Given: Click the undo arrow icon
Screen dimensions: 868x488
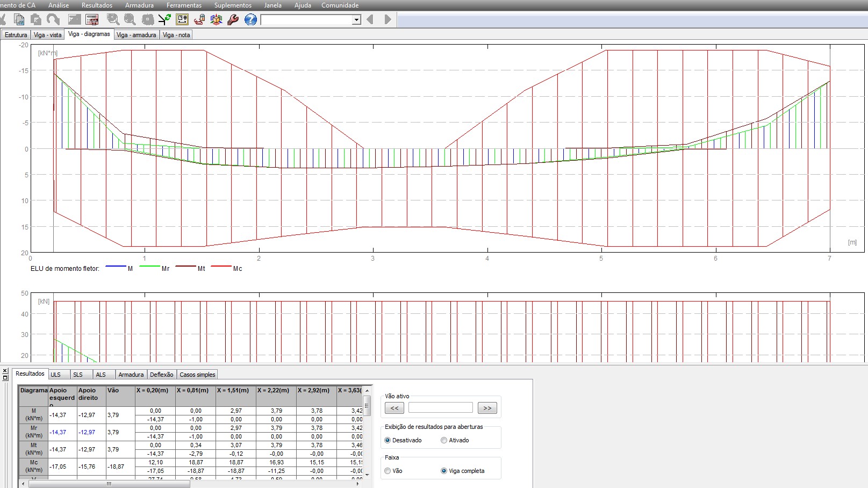Looking at the screenshot, I should [53, 20].
